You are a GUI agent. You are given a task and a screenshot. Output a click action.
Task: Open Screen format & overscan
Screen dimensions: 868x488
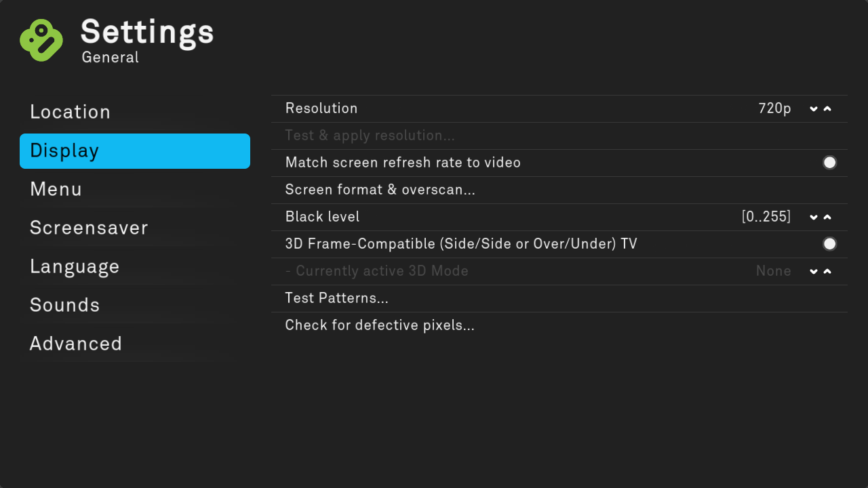(380, 190)
